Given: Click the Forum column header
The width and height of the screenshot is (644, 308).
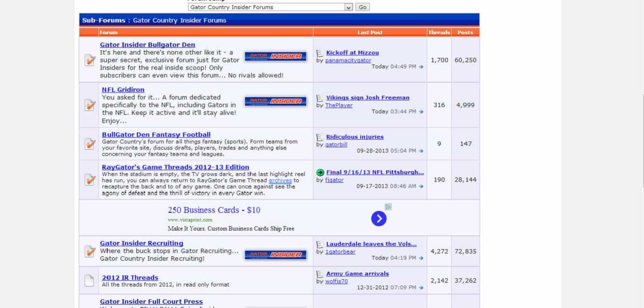Looking at the screenshot, I should point(109,33).
